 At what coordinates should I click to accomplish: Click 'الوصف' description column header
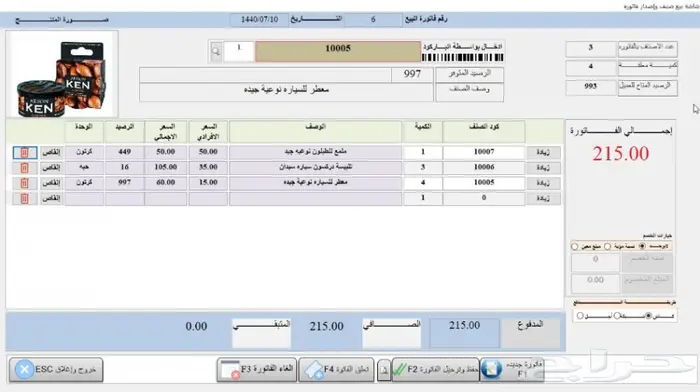pos(315,132)
